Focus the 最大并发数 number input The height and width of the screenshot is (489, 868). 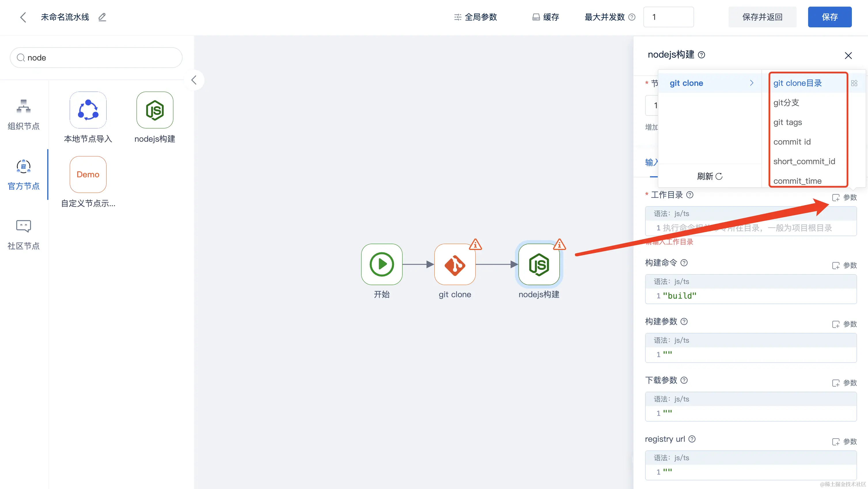668,17
